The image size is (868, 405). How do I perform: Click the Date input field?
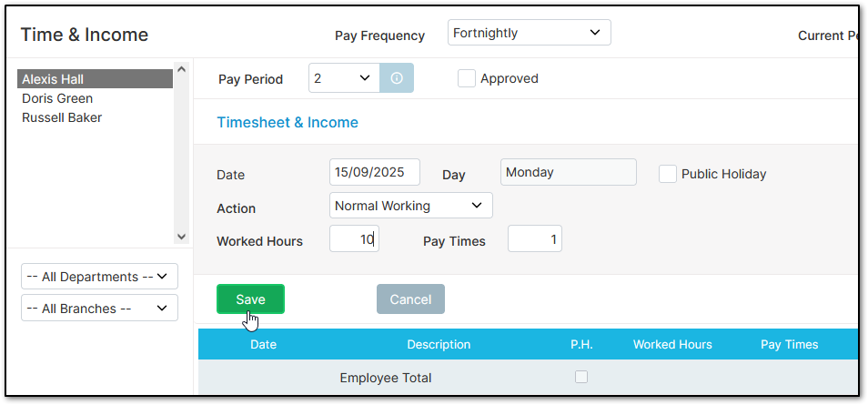[x=374, y=172]
